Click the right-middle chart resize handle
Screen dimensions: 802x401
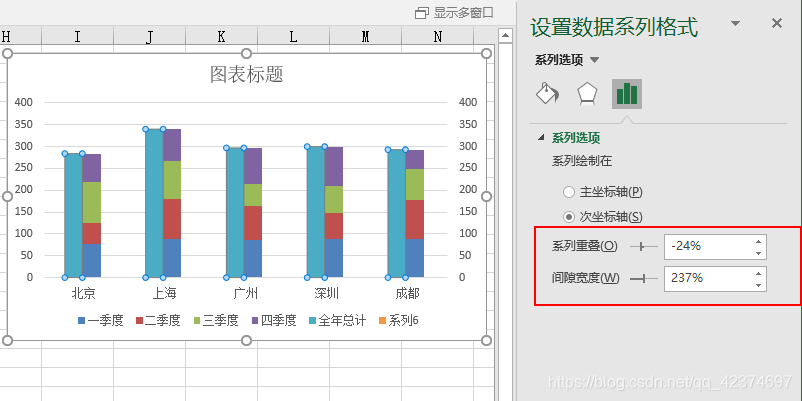pos(486,196)
